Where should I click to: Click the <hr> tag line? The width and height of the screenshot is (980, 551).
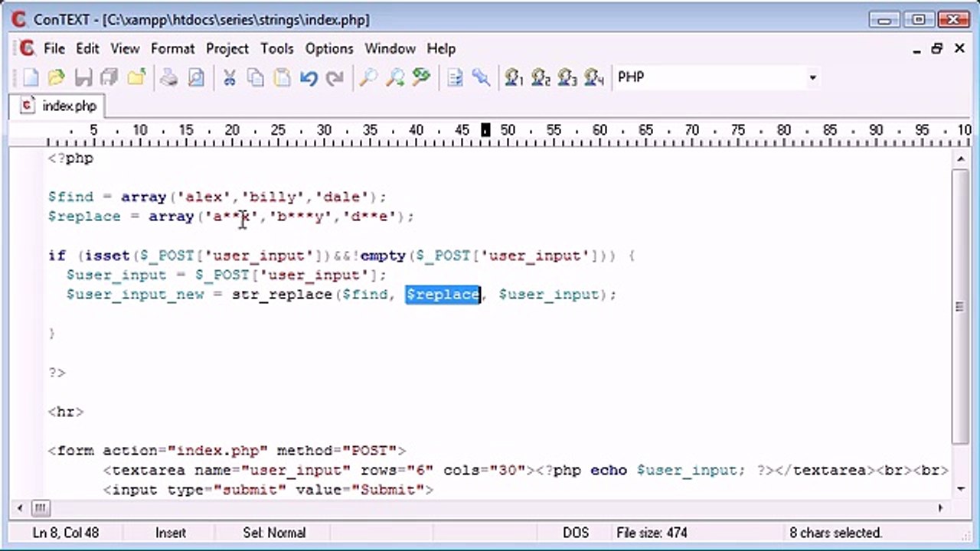click(x=66, y=412)
